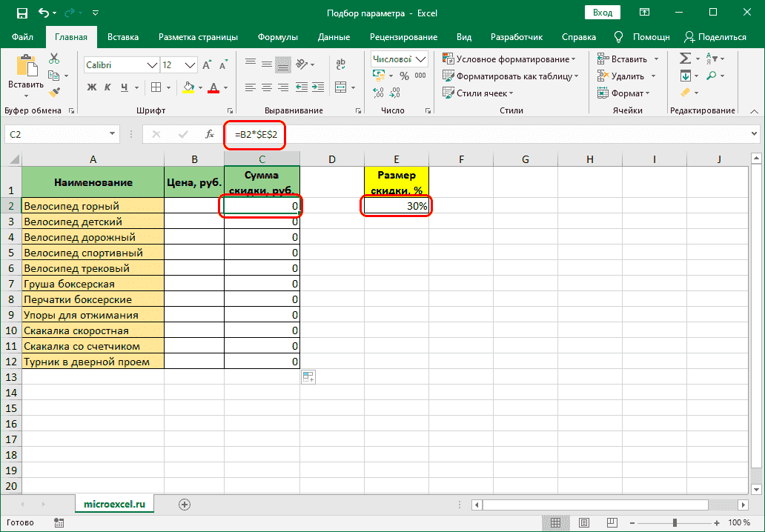The image size is (765, 532).
Task: Apply bold formatting with the Ж icon
Action: coord(91,86)
